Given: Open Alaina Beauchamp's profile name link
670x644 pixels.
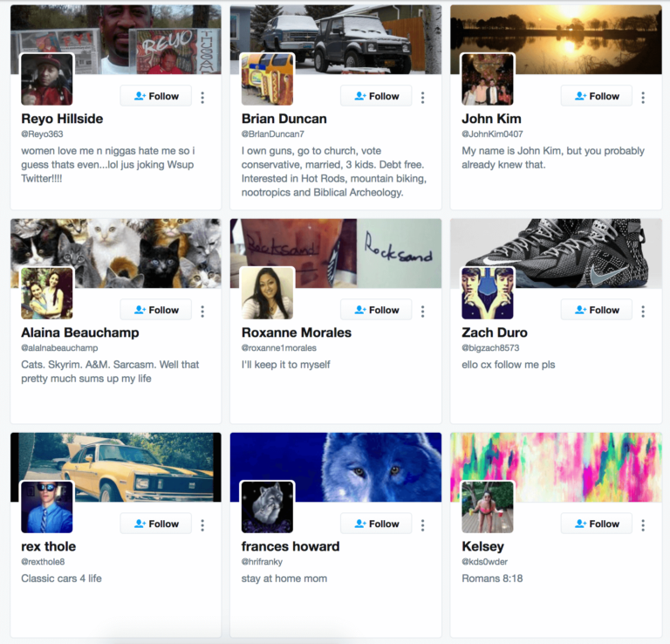Looking at the screenshot, I should pyautogui.click(x=80, y=332).
